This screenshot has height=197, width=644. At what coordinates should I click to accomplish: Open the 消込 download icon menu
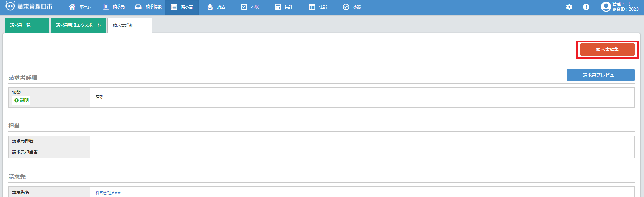216,7
